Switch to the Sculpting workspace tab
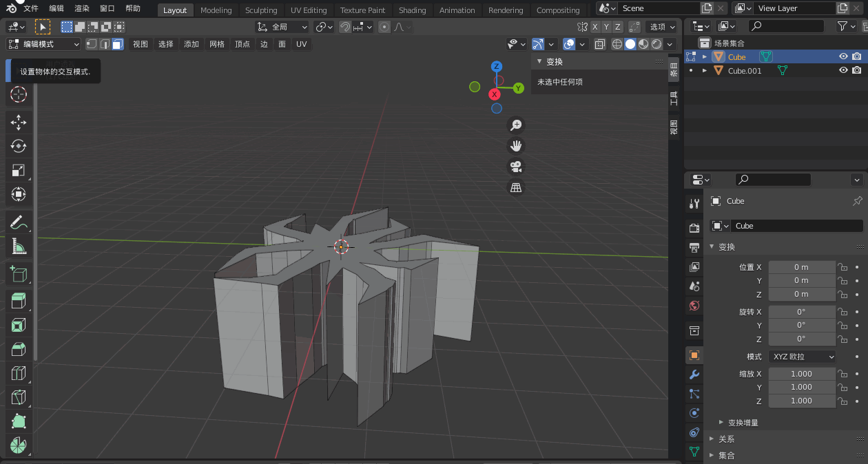868x464 pixels. coord(261,10)
